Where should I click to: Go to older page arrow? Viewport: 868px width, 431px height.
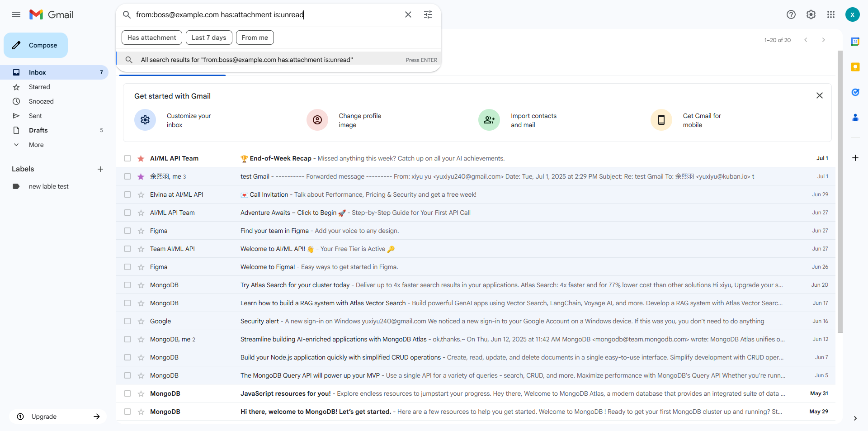coord(824,40)
